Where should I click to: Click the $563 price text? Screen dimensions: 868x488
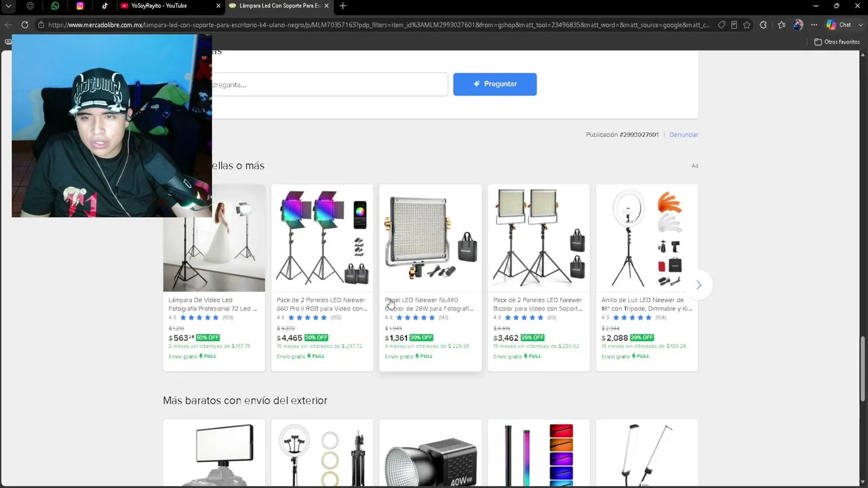(x=181, y=338)
